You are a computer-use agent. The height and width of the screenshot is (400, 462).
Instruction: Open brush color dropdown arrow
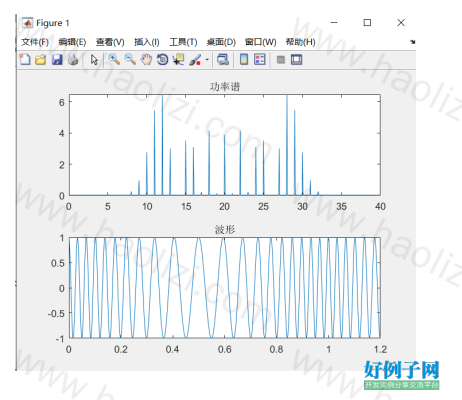(207, 60)
